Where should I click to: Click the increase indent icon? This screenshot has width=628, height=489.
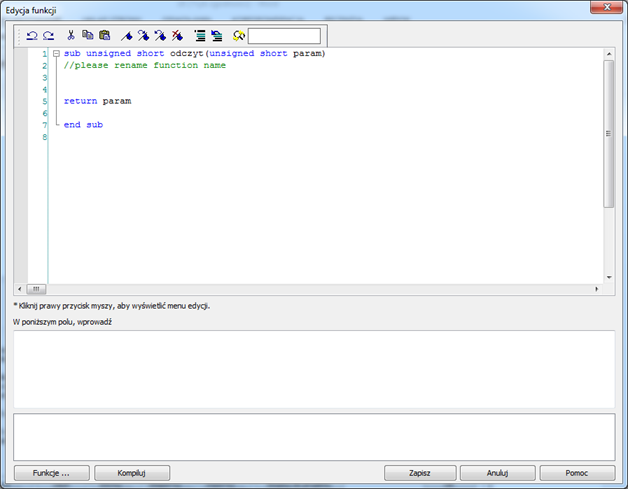tap(199, 36)
